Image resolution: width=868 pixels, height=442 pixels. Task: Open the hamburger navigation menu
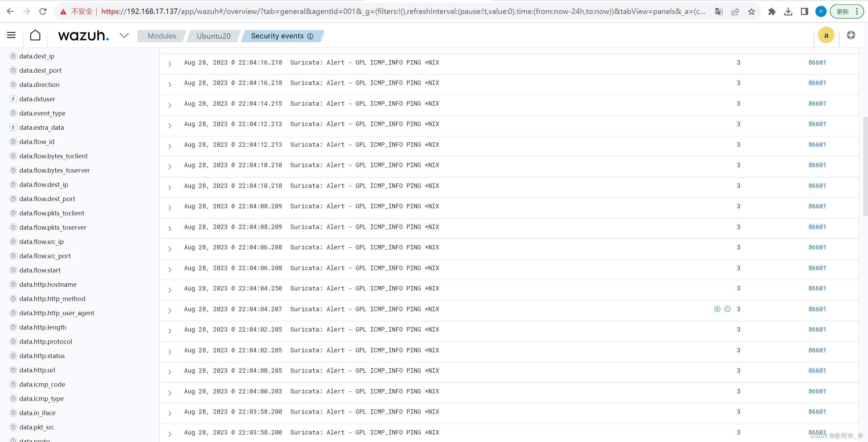click(x=11, y=35)
